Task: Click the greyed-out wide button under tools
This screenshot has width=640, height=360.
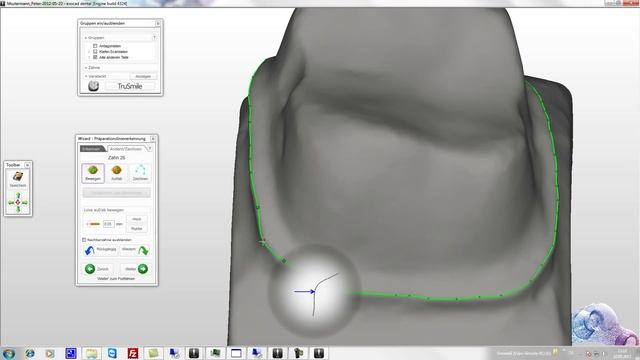Action: pyautogui.click(x=117, y=193)
